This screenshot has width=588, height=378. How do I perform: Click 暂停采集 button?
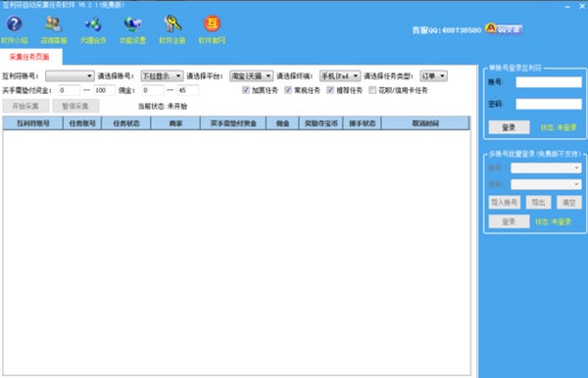tap(75, 106)
